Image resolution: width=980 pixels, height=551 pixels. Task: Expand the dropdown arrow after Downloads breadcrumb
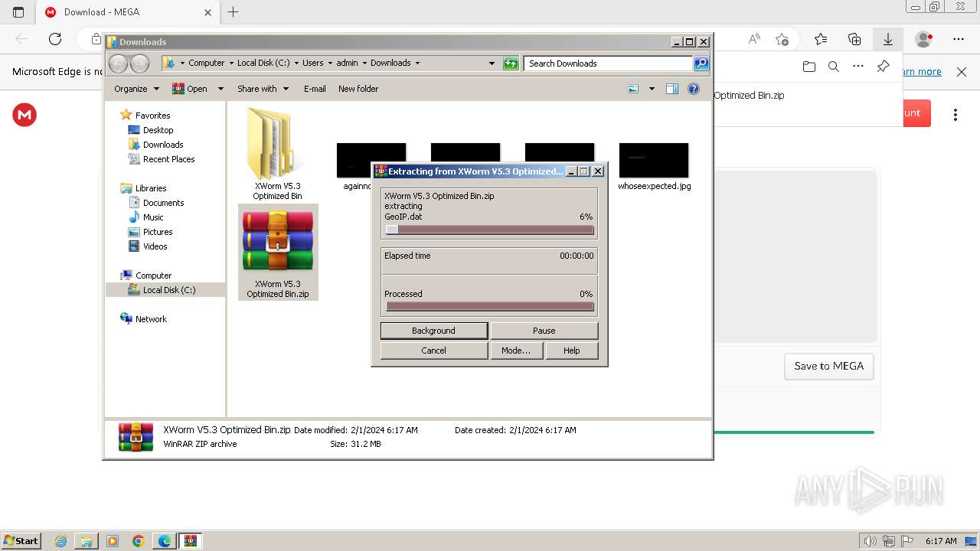[x=417, y=64]
